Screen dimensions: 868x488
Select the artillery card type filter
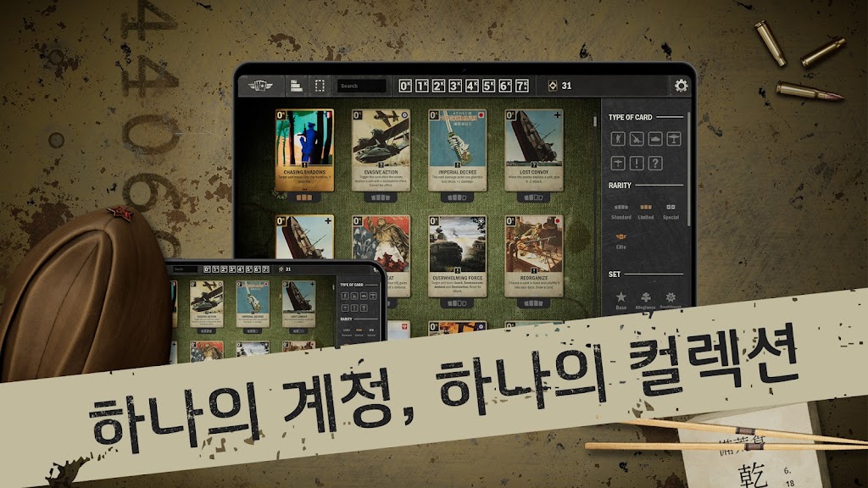coord(637,138)
